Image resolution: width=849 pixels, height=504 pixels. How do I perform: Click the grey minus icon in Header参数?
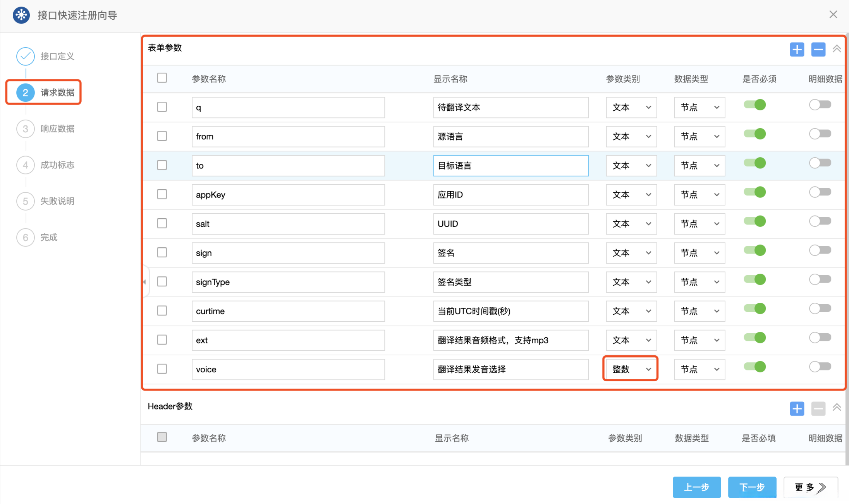click(818, 408)
